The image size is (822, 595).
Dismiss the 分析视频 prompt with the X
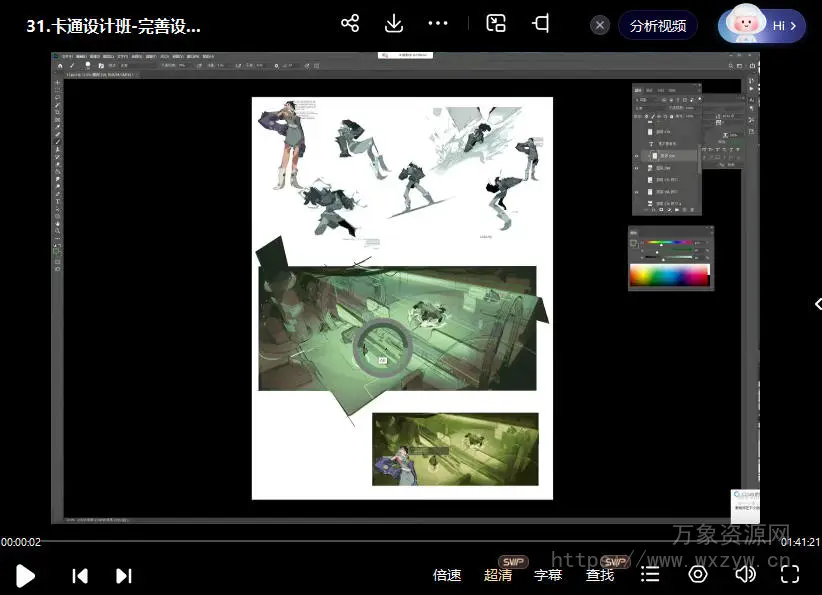[x=600, y=26]
